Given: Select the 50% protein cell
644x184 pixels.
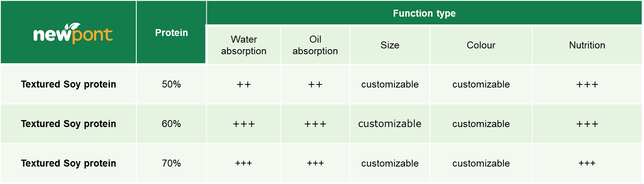Looking at the screenshot, I should tap(172, 84).
